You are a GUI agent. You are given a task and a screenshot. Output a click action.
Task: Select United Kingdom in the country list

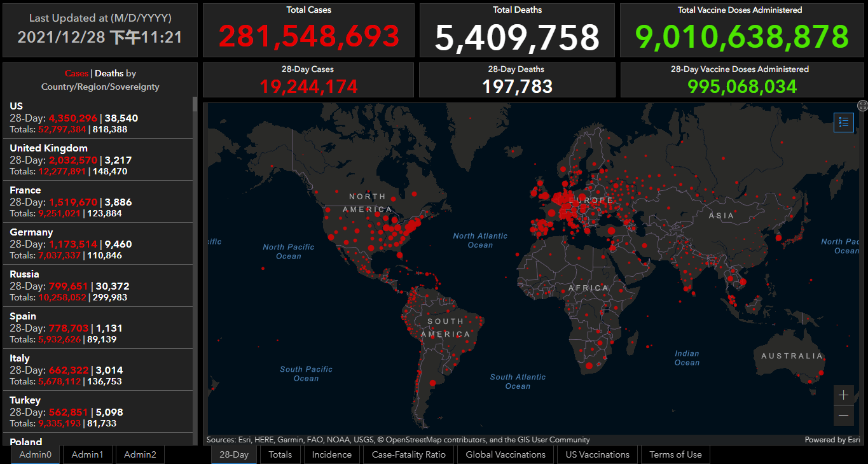[x=98, y=160]
